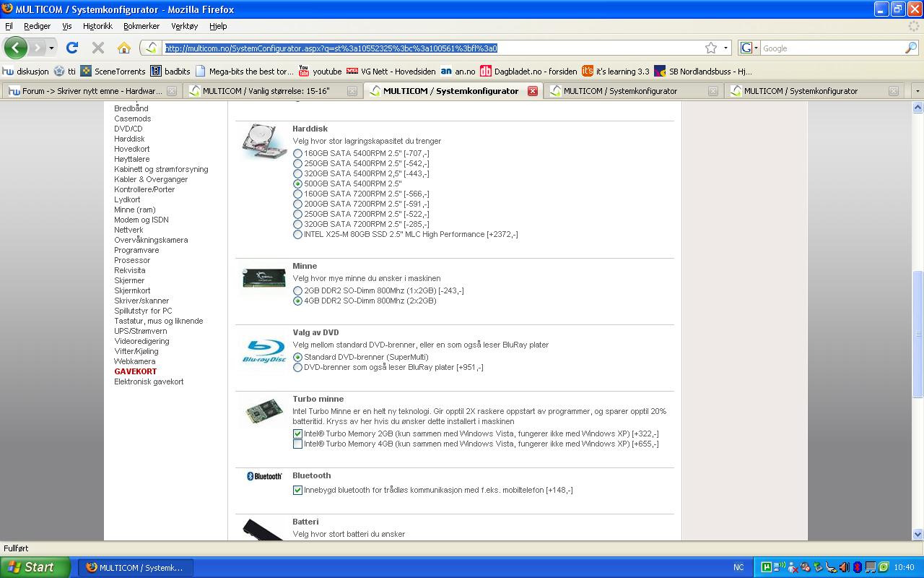924x578 pixels.
Task: Check Intel Turbo Memory 4GB
Action: [x=297, y=444]
